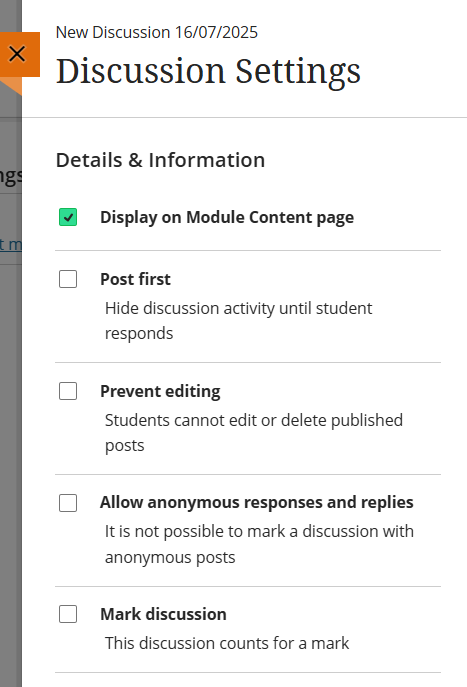Image resolution: width=467 pixels, height=687 pixels.
Task: Click the Prevent editing label text
Action: [160, 391]
